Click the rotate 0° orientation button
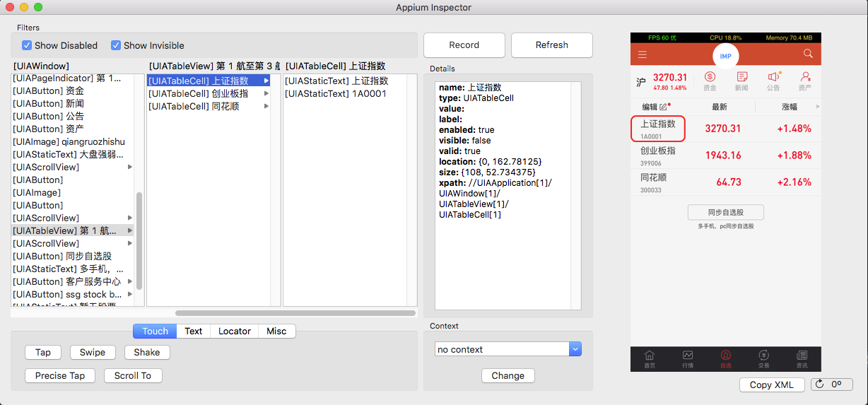This screenshot has width=868, height=405. (x=830, y=385)
